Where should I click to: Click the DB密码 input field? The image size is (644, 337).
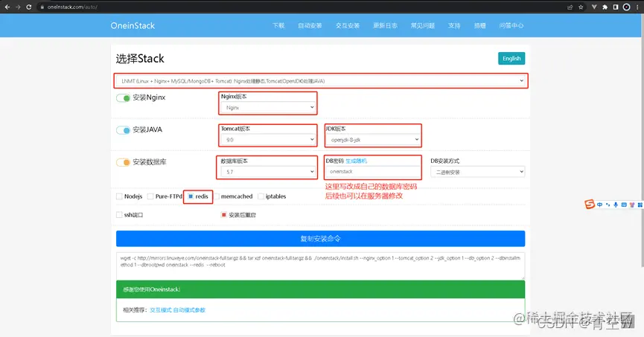(x=373, y=172)
